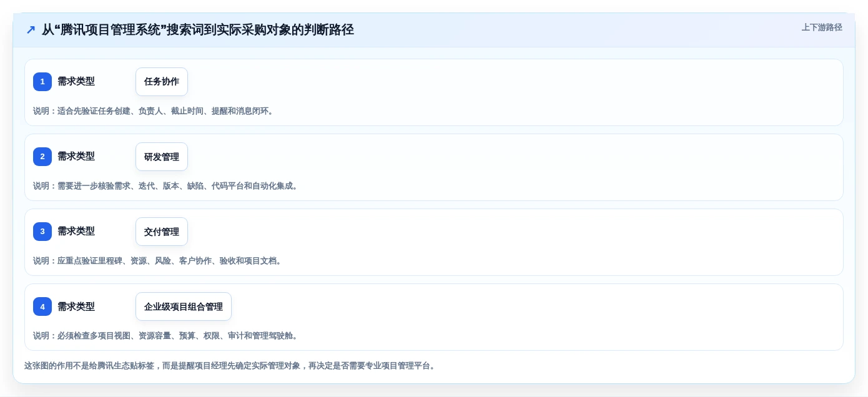Click the 上下游路径 label
The image size is (868, 397).
[822, 27]
